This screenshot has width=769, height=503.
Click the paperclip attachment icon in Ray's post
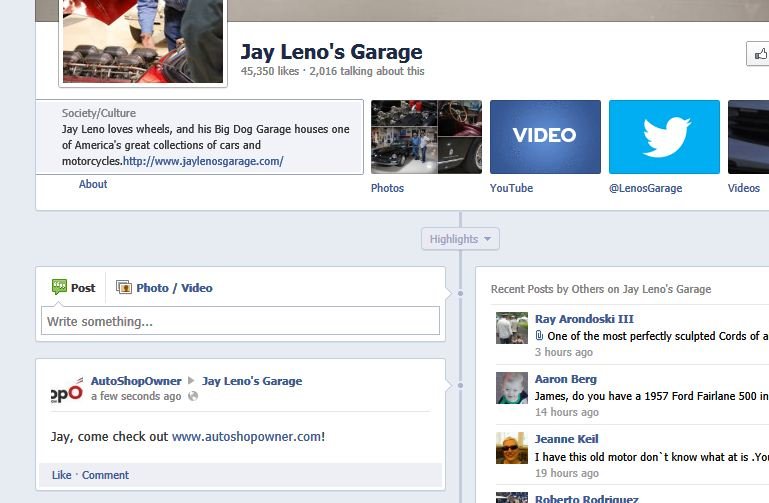(x=539, y=336)
